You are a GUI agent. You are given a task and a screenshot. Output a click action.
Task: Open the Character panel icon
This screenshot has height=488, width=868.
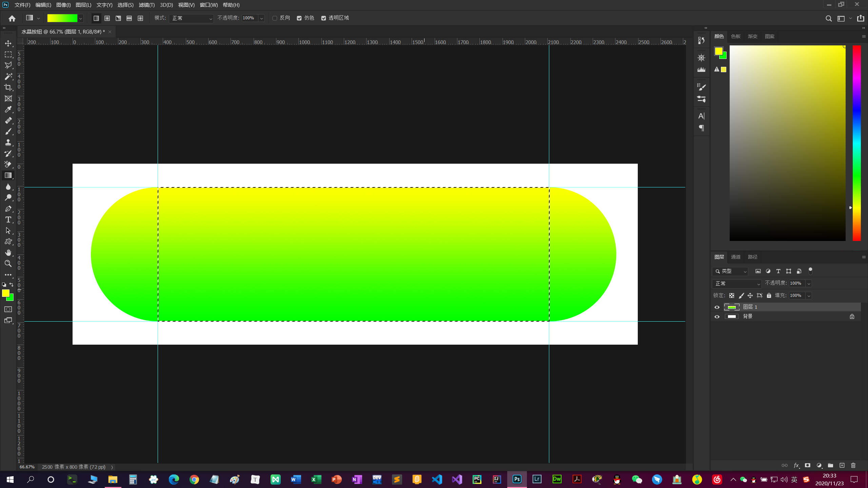coord(701,116)
